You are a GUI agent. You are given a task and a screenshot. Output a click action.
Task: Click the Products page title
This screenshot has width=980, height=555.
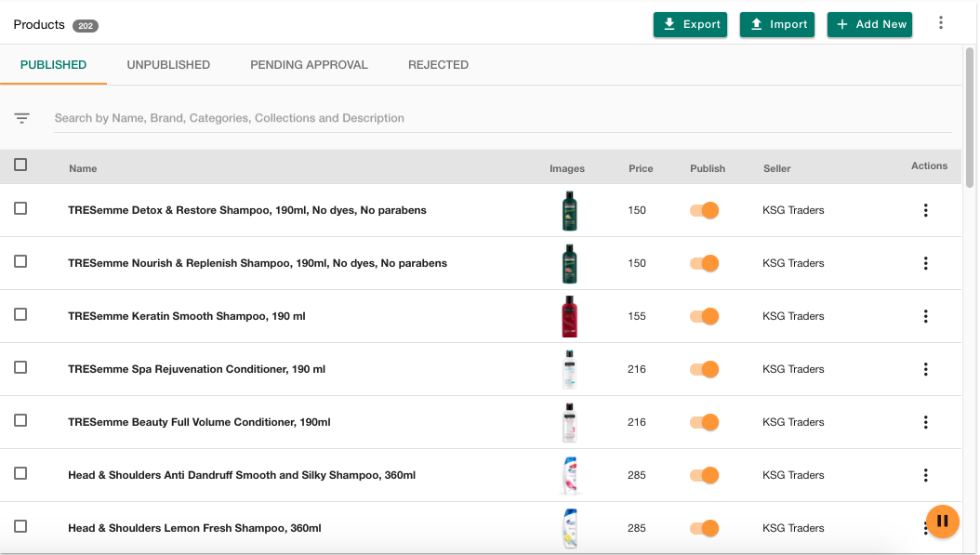point(39,24)
